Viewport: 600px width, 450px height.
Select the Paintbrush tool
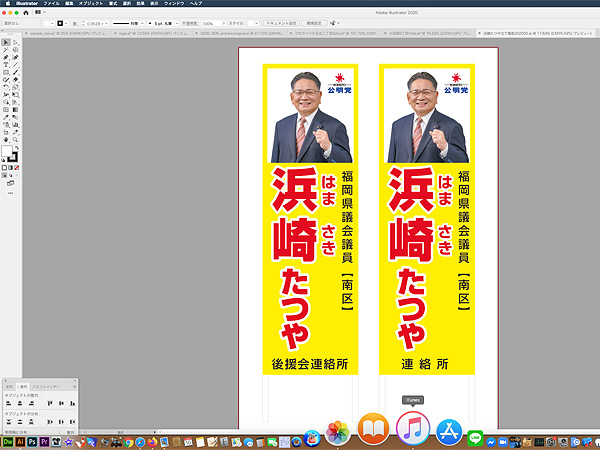[15, 72]
